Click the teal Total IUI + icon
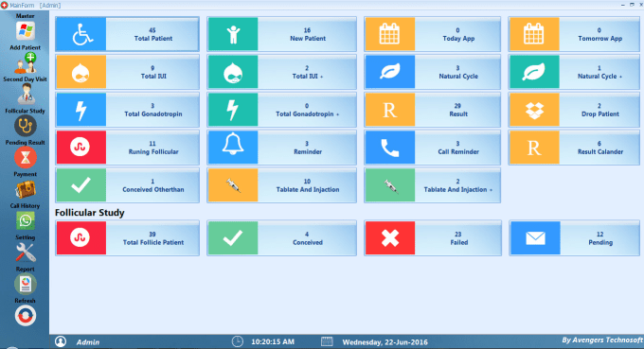This screenshot has width=644, height=349. tap(233, 72)
